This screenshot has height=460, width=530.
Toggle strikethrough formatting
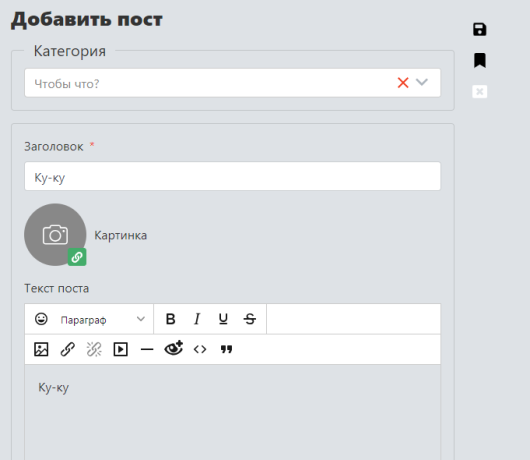pyautogui.click(x=250, y=319)
